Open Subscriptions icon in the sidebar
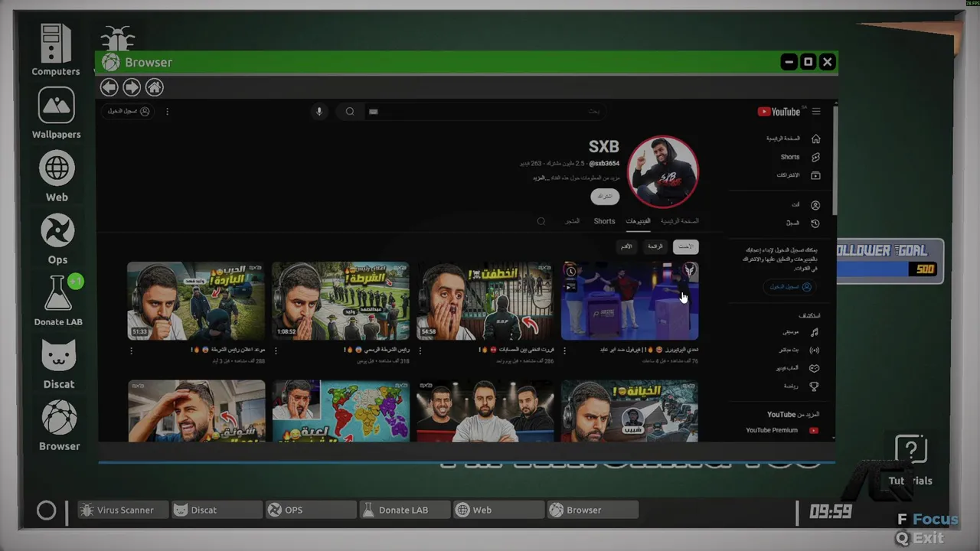This screenshot has width=980, height=551. pyautogui.click(x=815, y=175)
